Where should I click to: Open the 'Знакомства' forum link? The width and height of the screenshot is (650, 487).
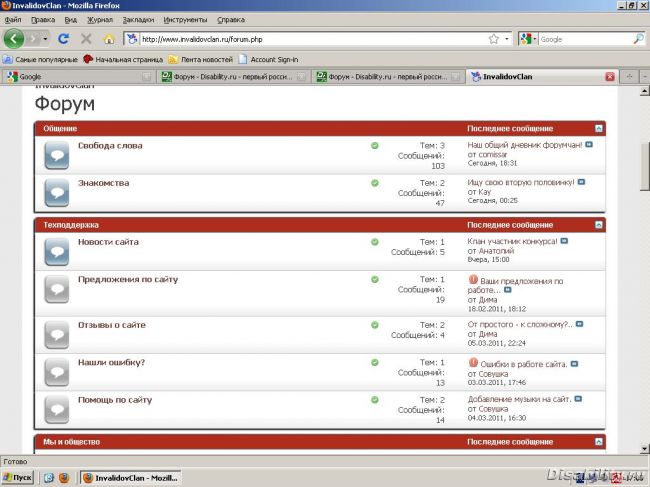[x=103, y=183]
